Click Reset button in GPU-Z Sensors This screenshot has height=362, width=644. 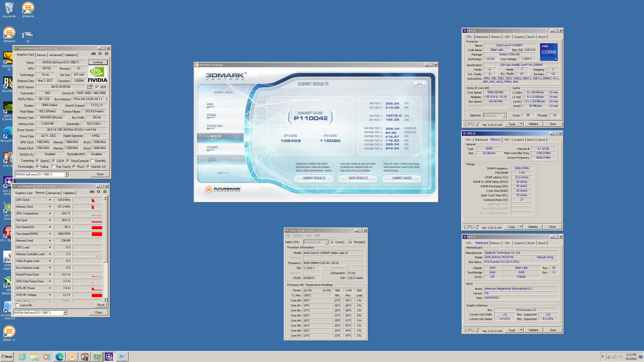pyautogui.click(x=101, y=305)
